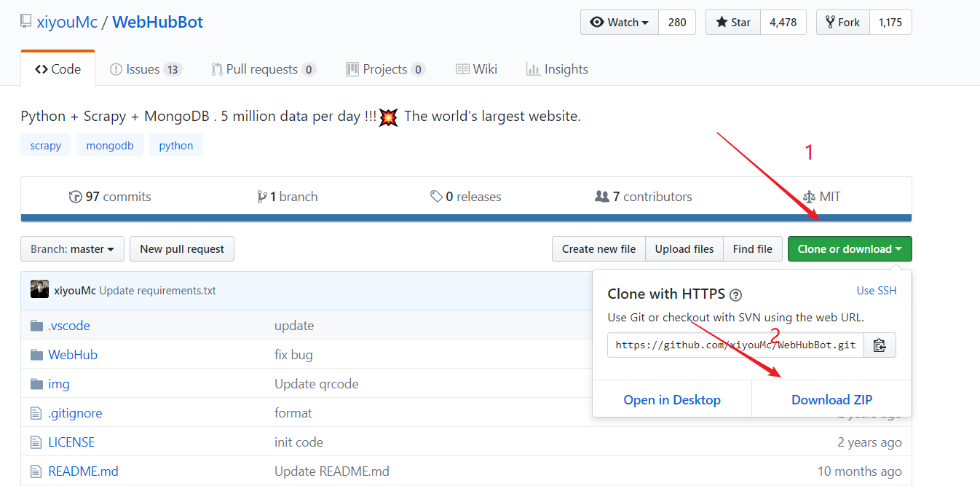
Task: Fork the WebHubBot repository
Action: [x=842, y=23]
